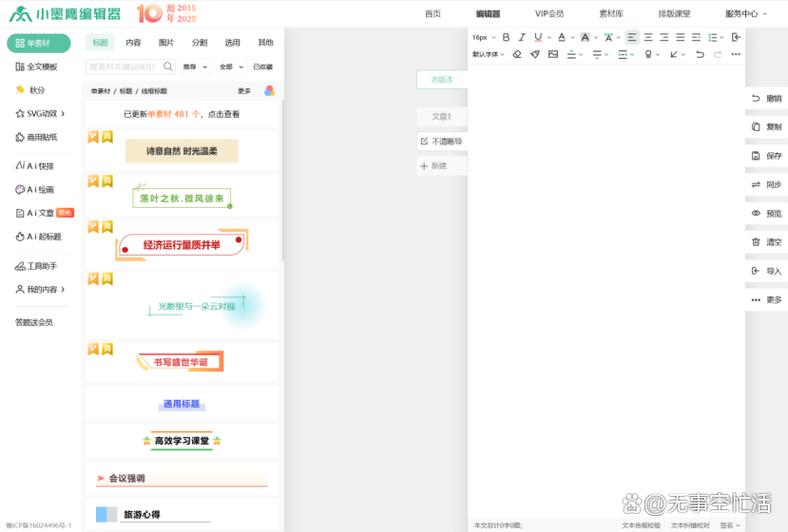
Task: Apply underline formatting
Action: click(x=538, y=37)
